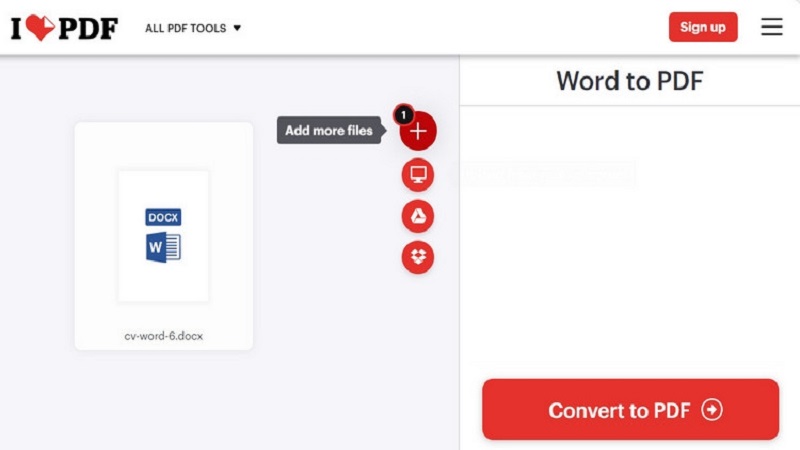Click the cv-word-6.docx file name

[x=164, y=336]
